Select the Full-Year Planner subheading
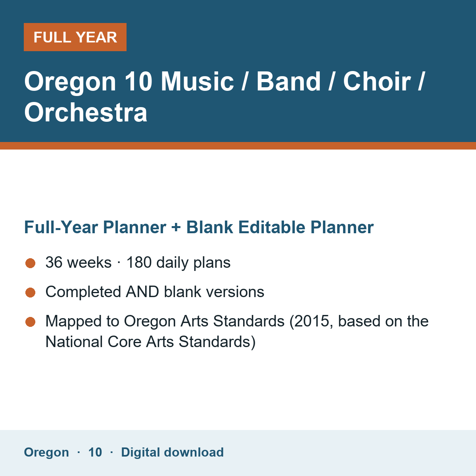476x476 pixels. pyautogui.click(x=199, y=227)
